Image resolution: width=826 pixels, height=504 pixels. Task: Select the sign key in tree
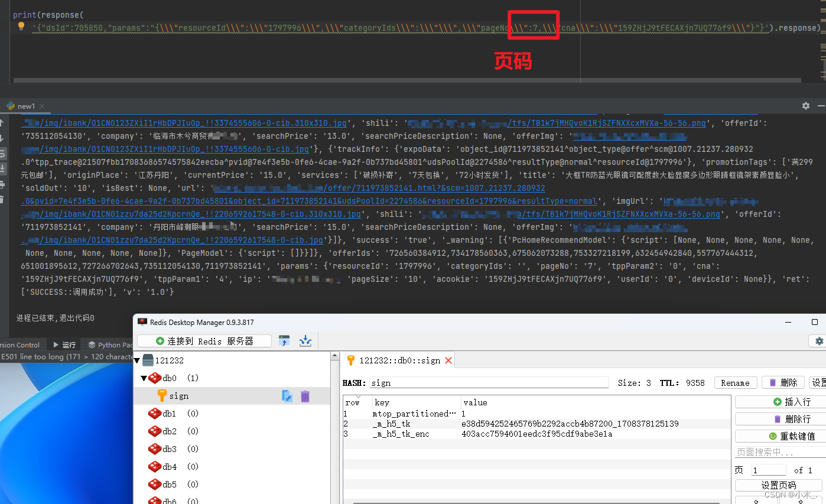[178, 396]
